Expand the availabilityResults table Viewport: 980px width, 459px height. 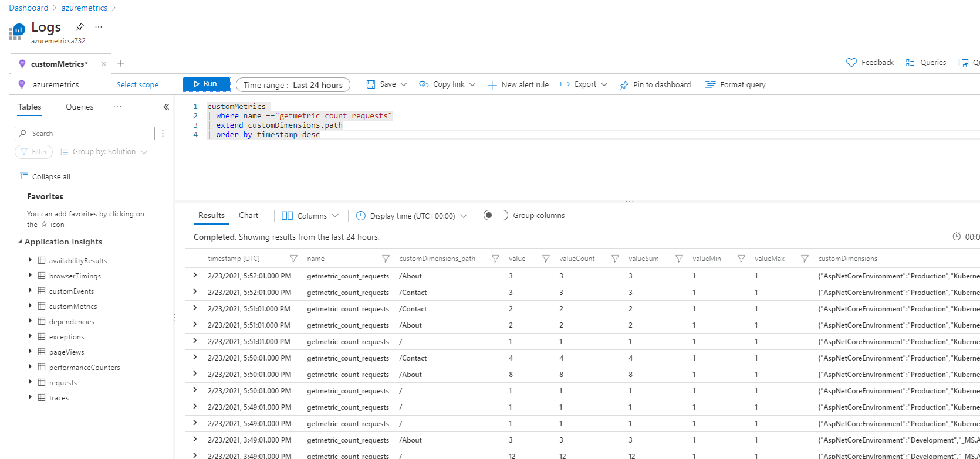pyautogui.click(x=30, y=260)
